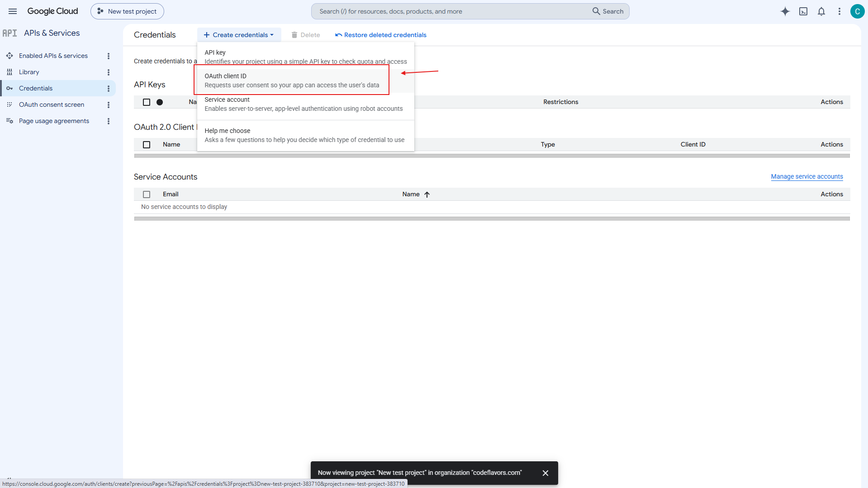Dismiss the project notification toast
Image resolution: width=868 pixels, height=488 pixels.
545,473
